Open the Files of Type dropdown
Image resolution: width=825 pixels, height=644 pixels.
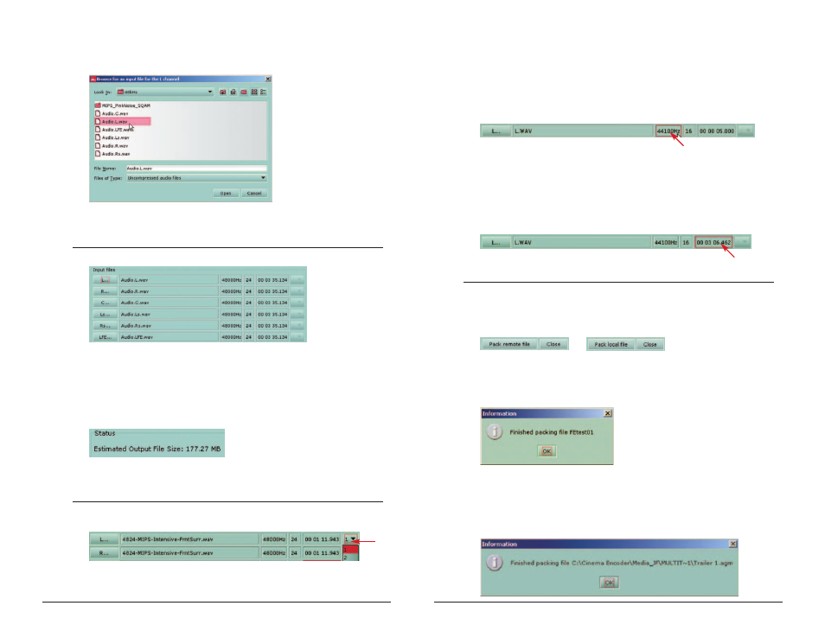click(195, 178)
